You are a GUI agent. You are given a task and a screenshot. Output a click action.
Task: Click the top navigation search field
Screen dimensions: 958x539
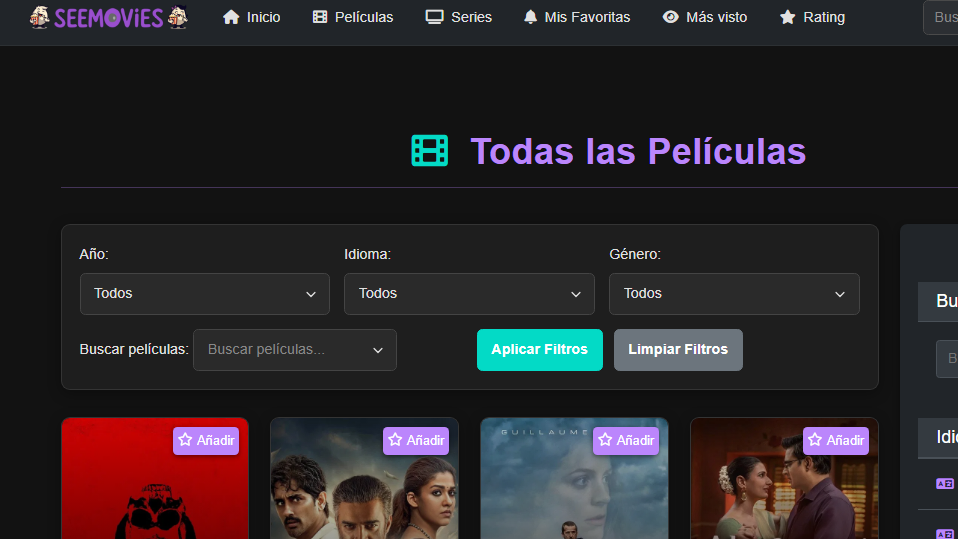coord(941,17)
